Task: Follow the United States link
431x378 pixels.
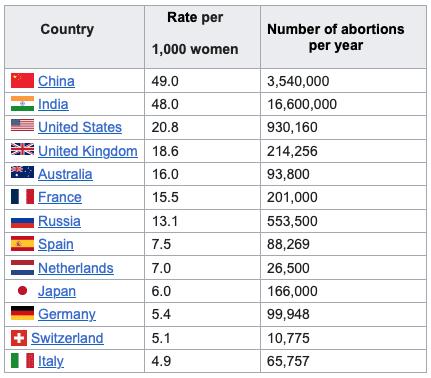Action: [x=80, y=127]
